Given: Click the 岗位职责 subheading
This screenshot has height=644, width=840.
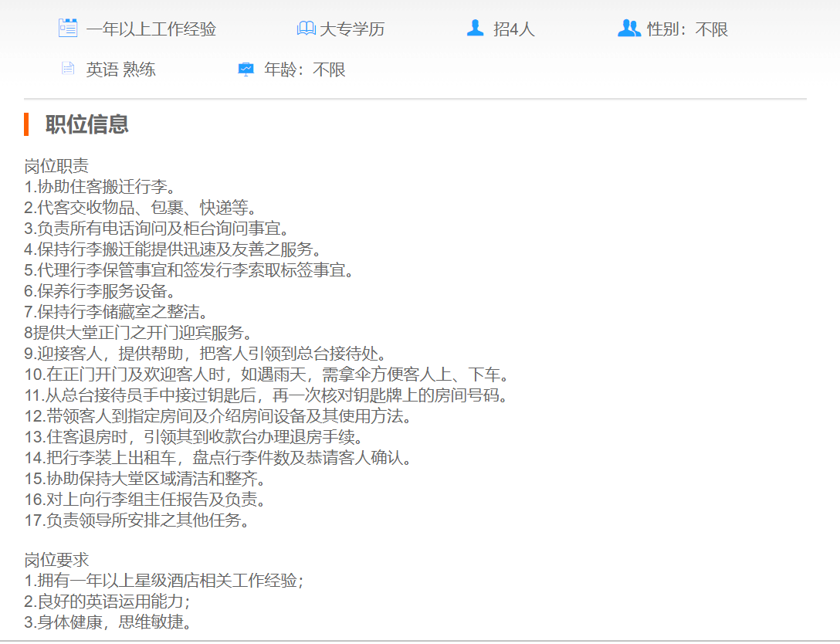Looking at the screenshot, I should (x=56, y=166).
